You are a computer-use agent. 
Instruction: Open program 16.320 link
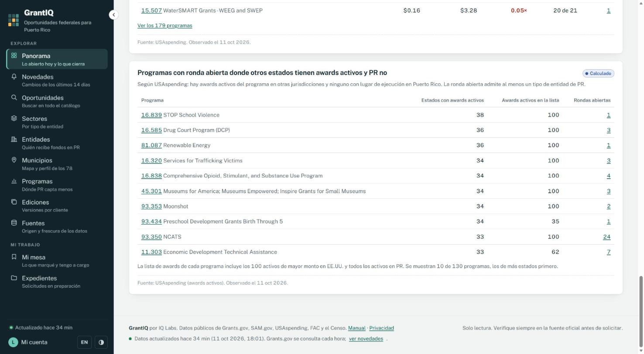(151, 160)
